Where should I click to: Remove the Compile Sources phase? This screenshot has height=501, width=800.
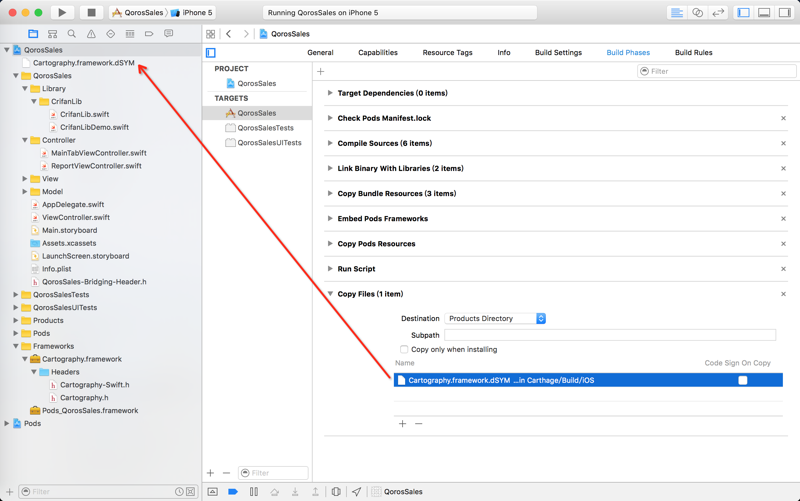pyautogui.click(x=783, y=143)
